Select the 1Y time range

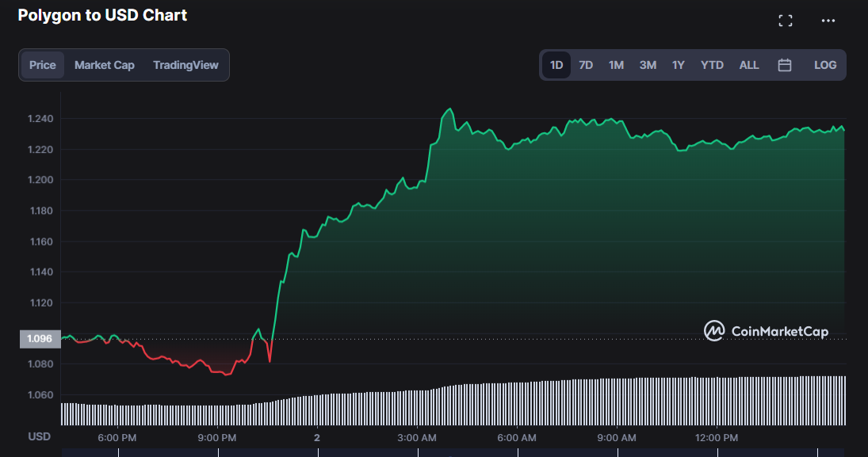click(678, 65)
